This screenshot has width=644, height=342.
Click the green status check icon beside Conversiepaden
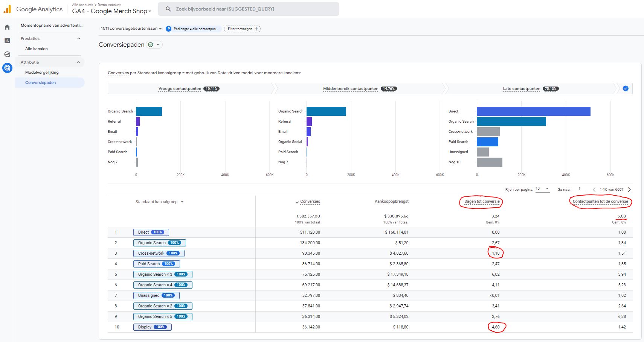[x=151, y=45]
